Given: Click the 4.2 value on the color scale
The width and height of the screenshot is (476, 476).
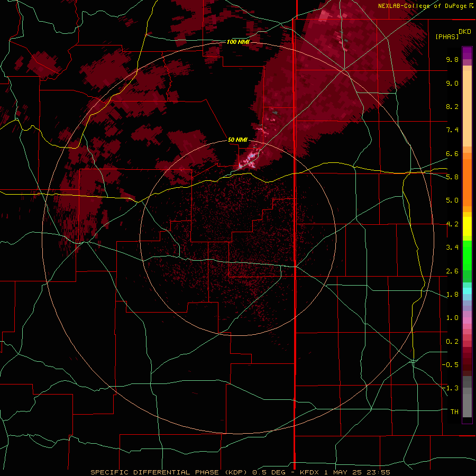Looking at the screenshot, I should click(452, 224).
